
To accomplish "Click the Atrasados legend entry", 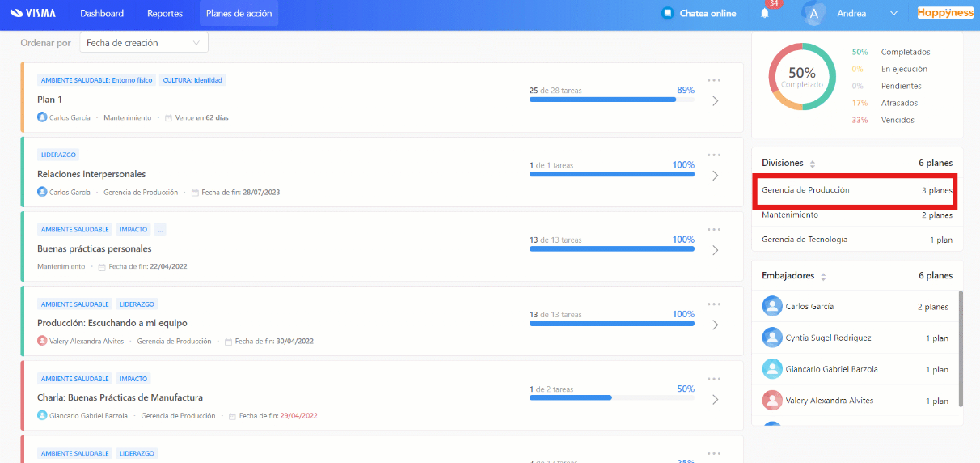I will click(x=899, y=103).
